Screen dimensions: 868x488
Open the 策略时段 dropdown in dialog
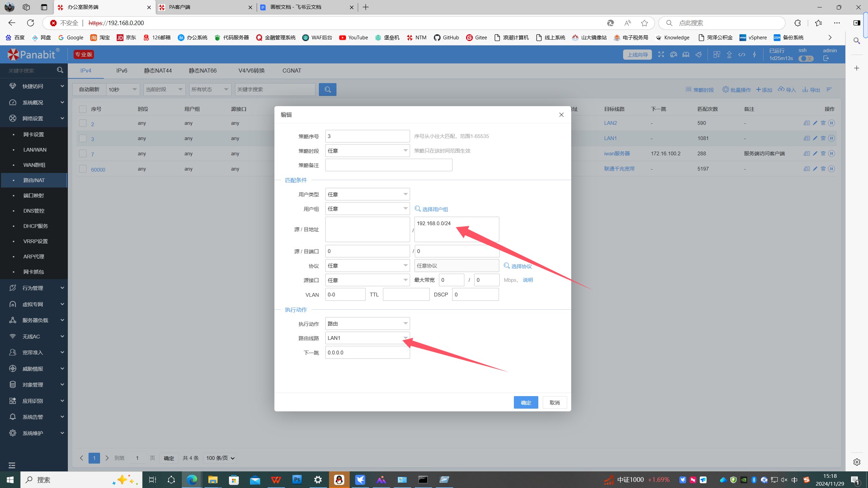(367, 151)
